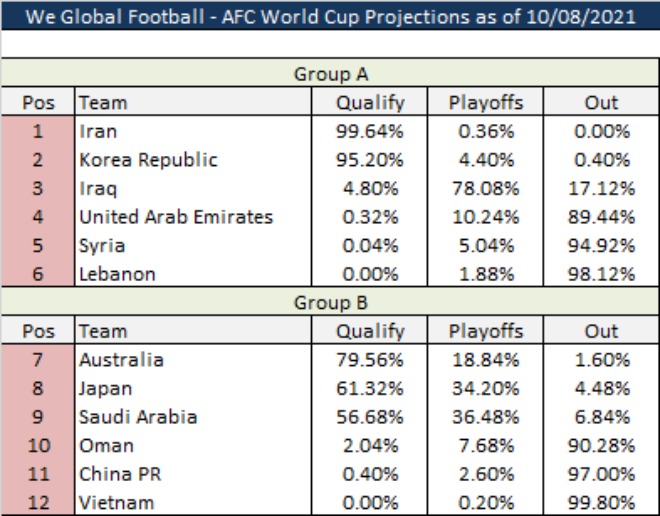Click Iran's 99.64% Qualify value
The width and height of the screenshot is (660, 516).
(x=370, y=131)
